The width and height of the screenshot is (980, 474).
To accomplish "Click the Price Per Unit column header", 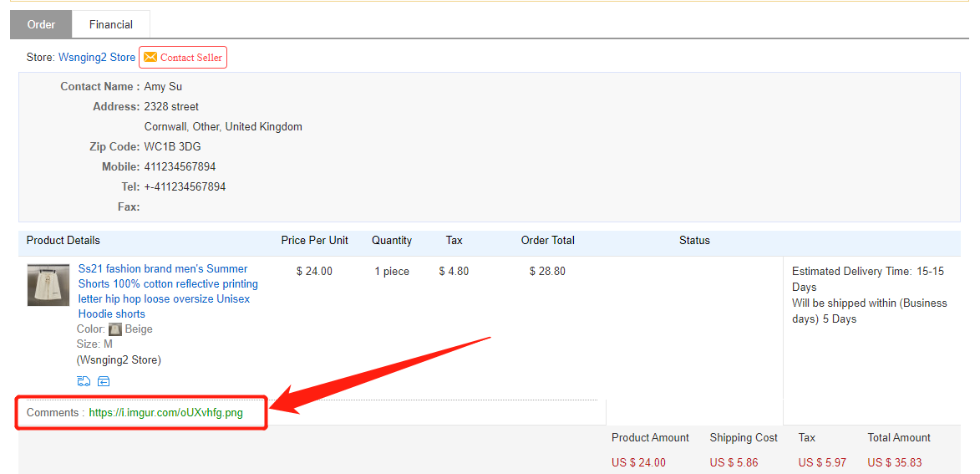I will point(315,241).
